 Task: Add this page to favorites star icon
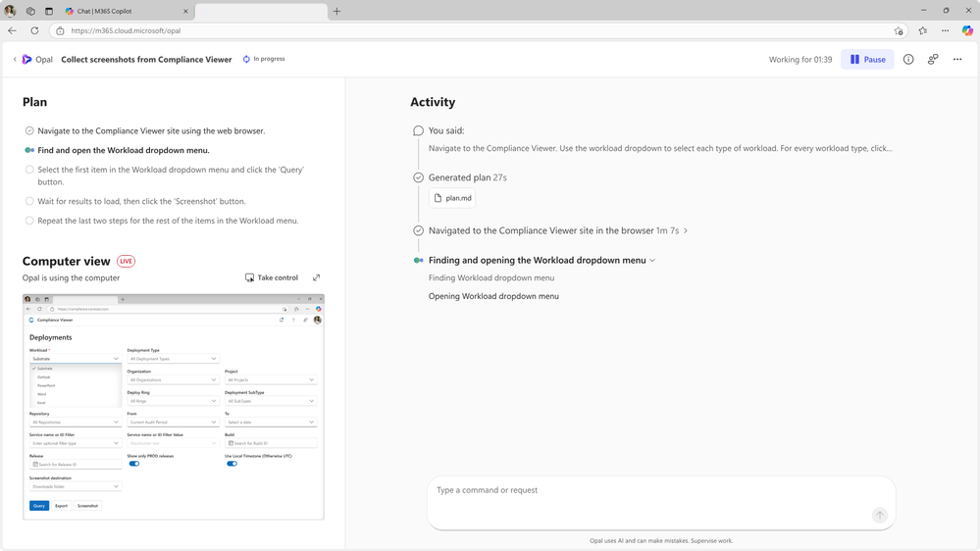pyautogui.click(x=899, y=30)
